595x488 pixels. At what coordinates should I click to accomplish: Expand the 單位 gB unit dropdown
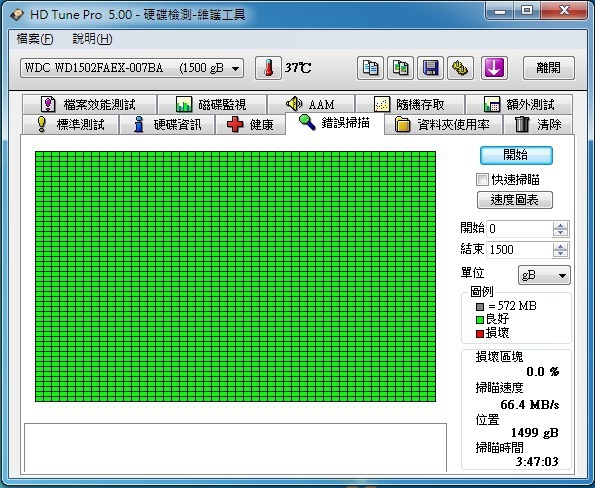pos(544,275)
